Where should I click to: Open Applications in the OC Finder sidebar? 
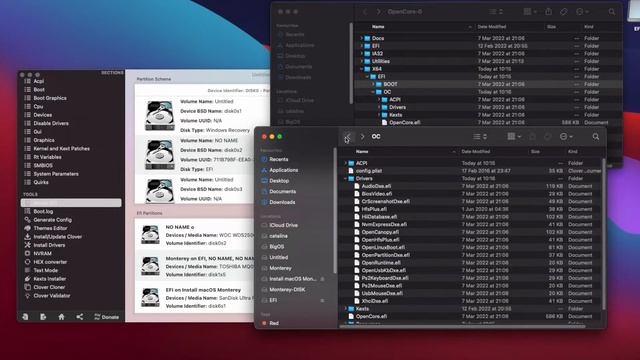point(283,170)
